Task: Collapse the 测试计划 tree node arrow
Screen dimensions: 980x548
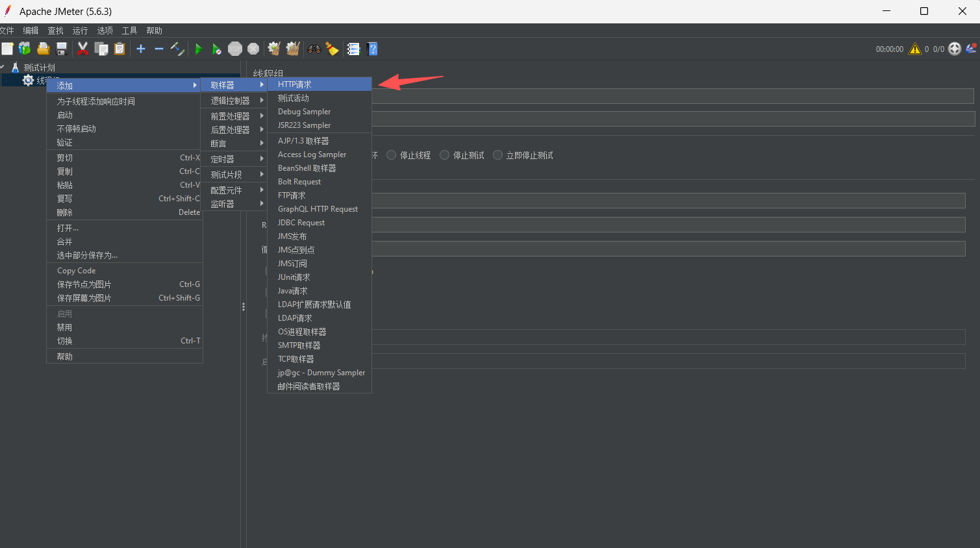Action: (x=3, y=67)
